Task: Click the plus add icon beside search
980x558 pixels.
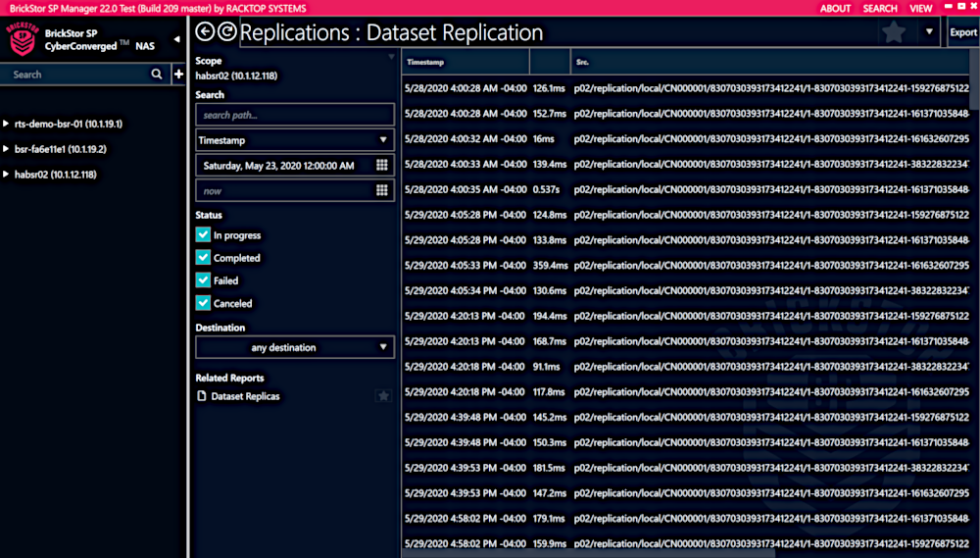Action: coord(178,74)
